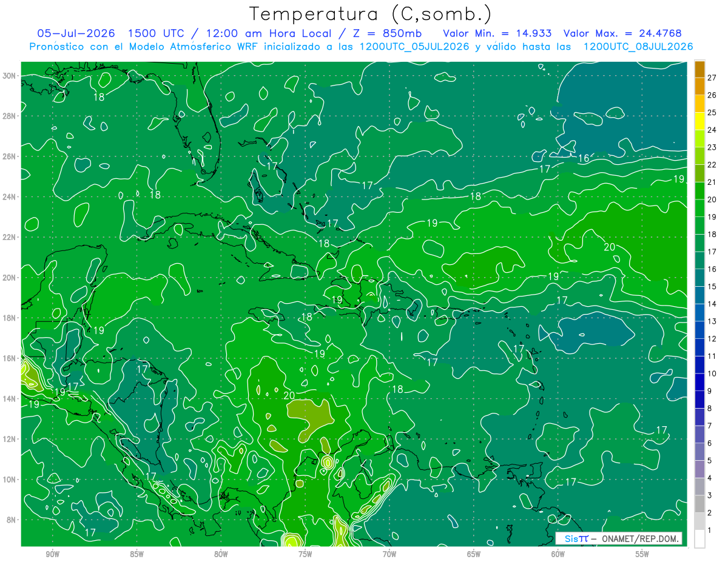Click the 55W longitude axis label

click(642, 554)
